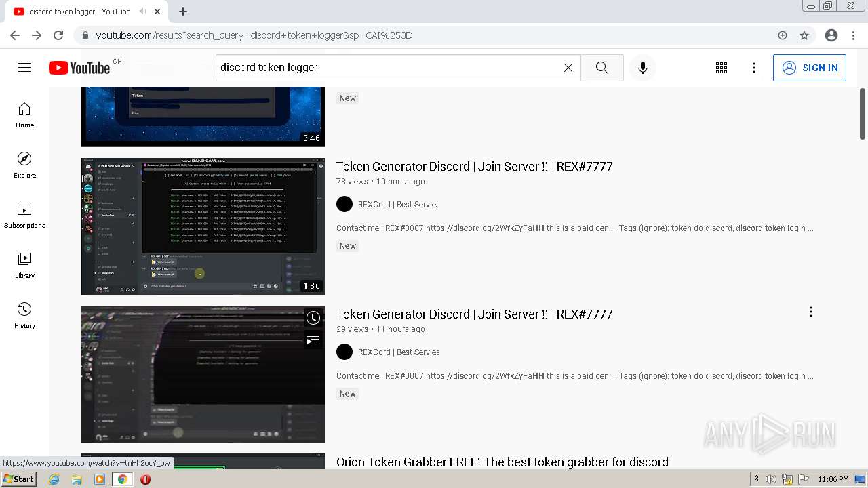Open the 3:46 video thumbnail
Screen dimensions: 868x488
pyautogui.click(x=203, y=117)
